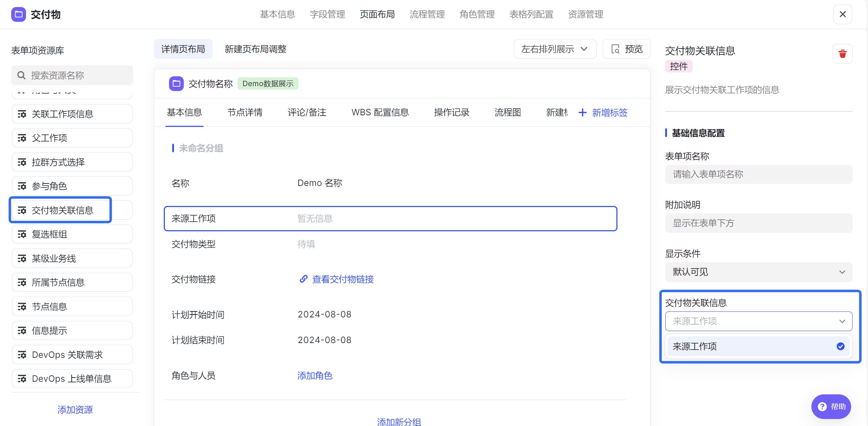The image size is (868, 426).
Task: Click the icon of 复选框组 item
Action: [22, 234]
